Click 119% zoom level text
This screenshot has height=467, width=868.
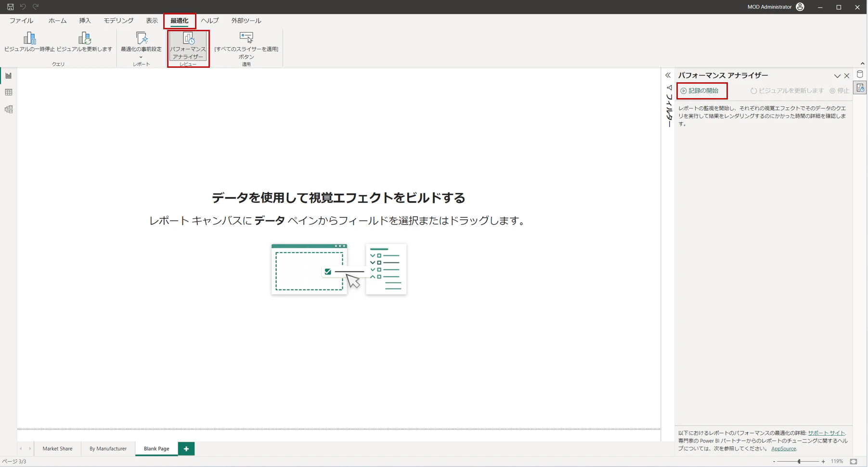click(837, 462)
